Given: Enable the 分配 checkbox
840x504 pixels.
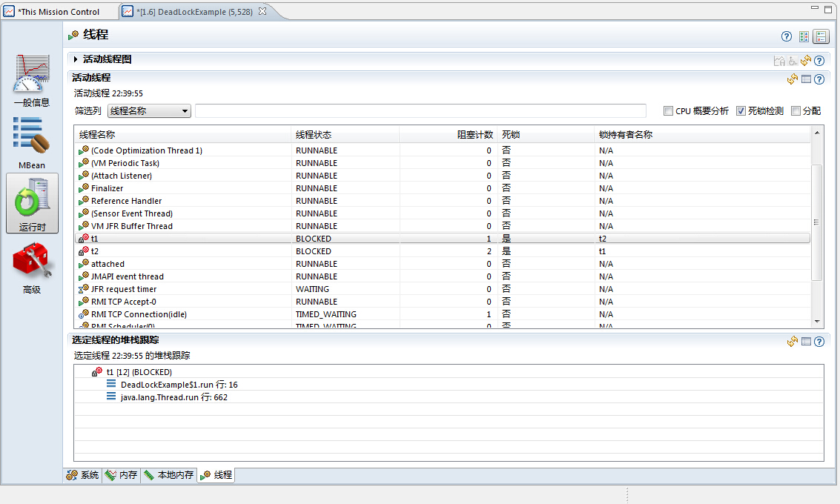Looking at the screenshot, I should coord(796,111).
